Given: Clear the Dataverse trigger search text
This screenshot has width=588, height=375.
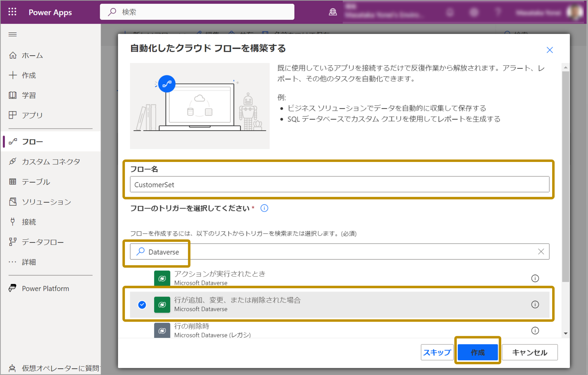Looking at the screenshot, I should click(x=541, y=252).
